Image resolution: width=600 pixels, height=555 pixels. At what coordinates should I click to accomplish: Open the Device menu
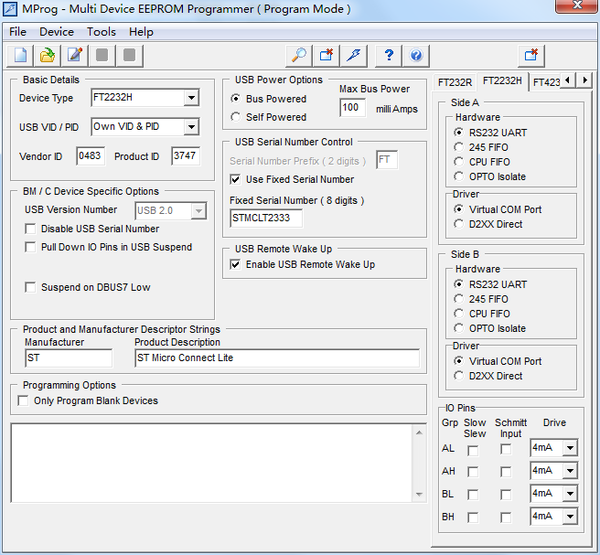click(x=57, y=32)
